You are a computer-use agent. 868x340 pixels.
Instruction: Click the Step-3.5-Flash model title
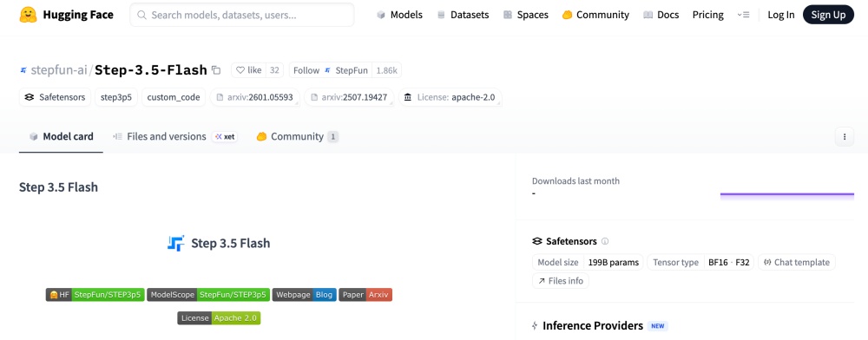pos(150,70)
